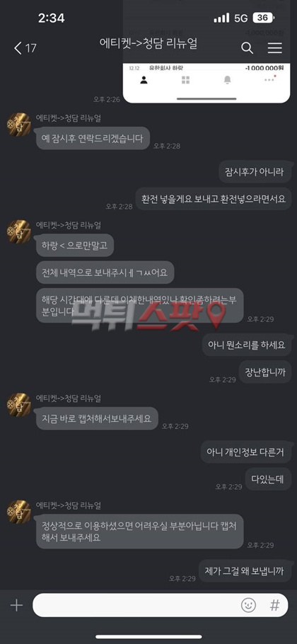Tap the message '예 잠시후 연락드리겠습니다'
Image resolution: width=297 pixels, height=644 pixels.
tap(93, 138)
